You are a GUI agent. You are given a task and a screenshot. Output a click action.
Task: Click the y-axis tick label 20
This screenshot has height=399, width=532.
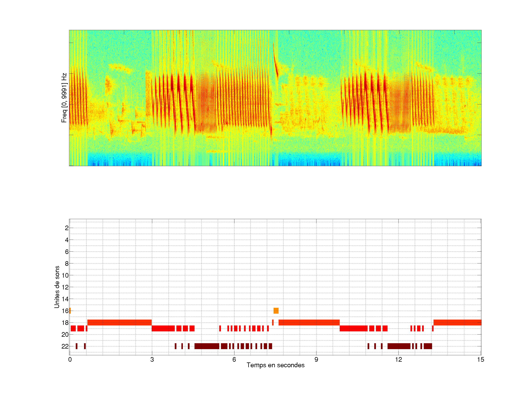(65, 335)
